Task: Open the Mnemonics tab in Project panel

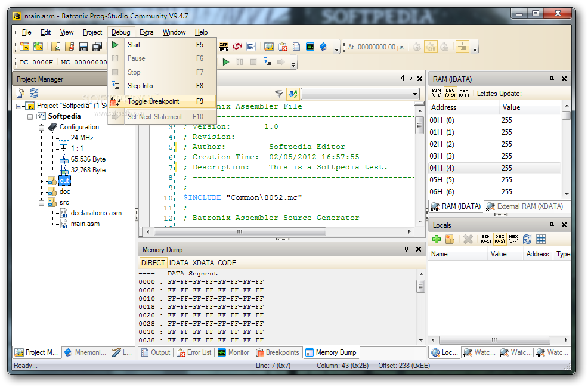Action: tap(85, 352)
